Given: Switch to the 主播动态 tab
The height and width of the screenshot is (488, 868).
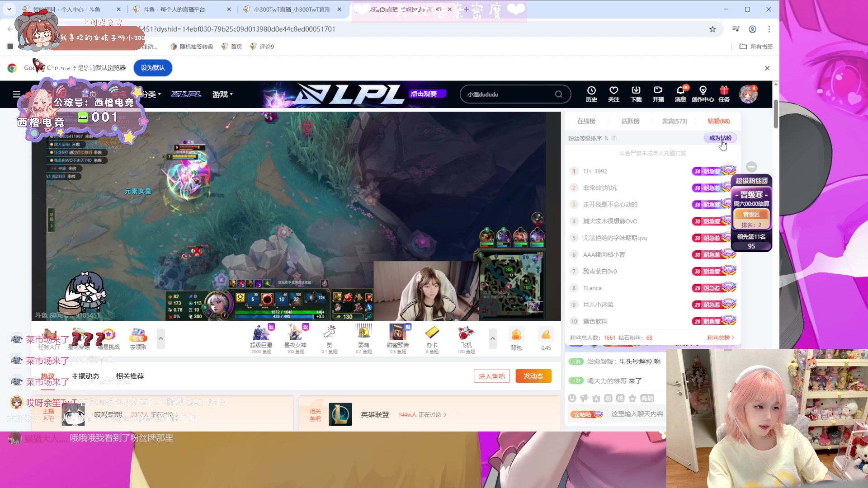Looking at the screenshot, I should point(85,376).
